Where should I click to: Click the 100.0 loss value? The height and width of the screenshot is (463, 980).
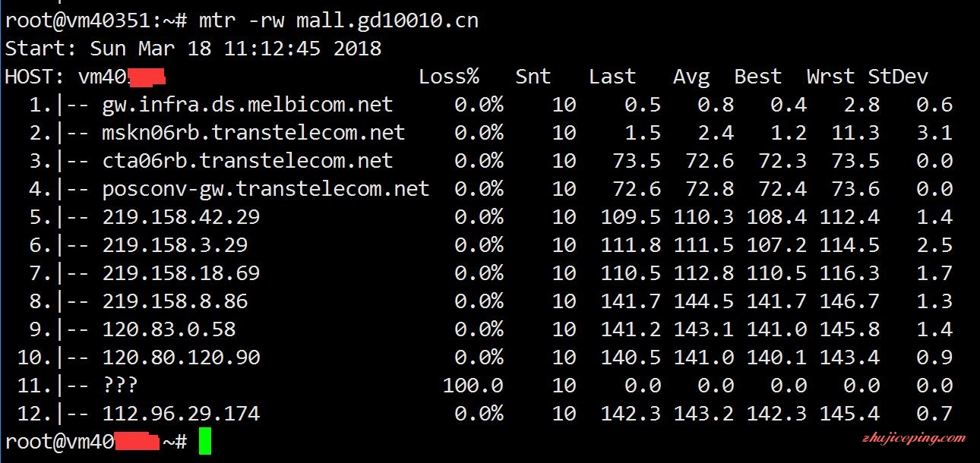[473, 386]
